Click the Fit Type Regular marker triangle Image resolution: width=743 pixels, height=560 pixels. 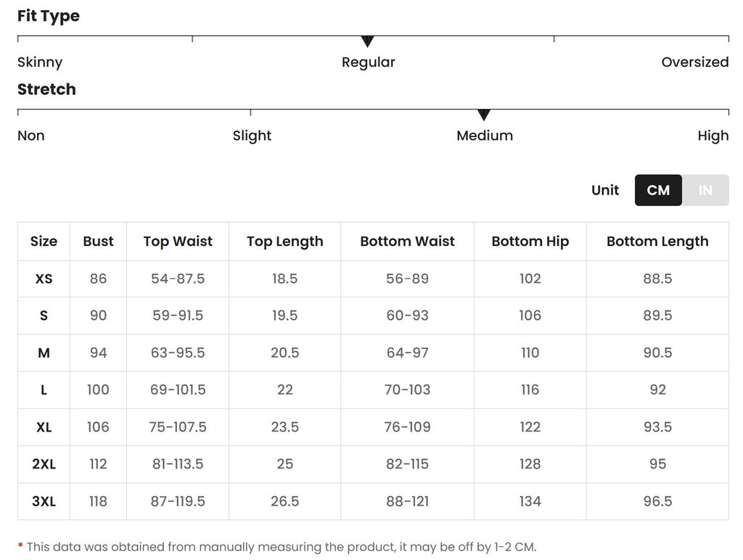pyautogui.click(x=367, y=41)
